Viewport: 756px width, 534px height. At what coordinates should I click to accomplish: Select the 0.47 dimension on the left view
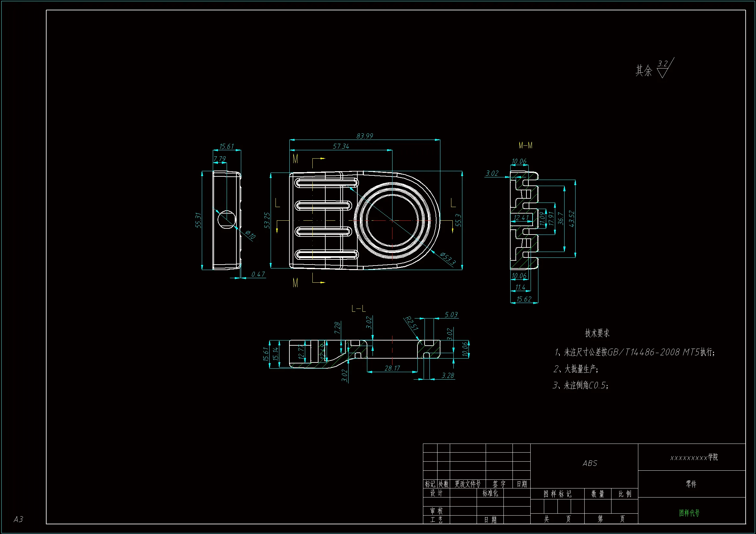coord(258,274)
